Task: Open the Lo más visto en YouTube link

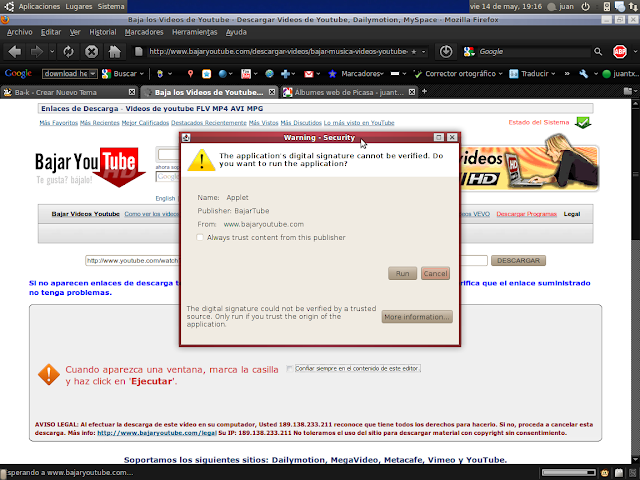Action: click(x=359, y=123)
